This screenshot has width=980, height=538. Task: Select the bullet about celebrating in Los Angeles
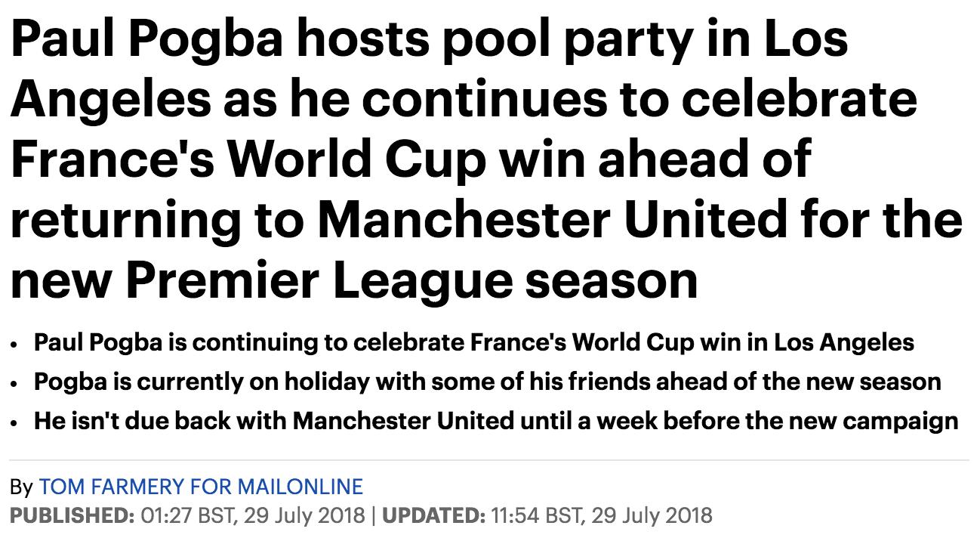[x=473, y=343]
